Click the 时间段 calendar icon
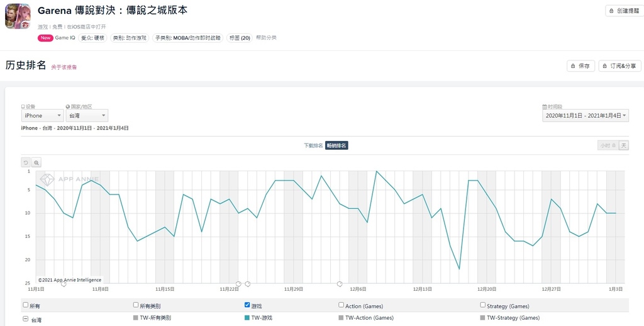The width and height of the screenshot is (644, 326). pyautogui.click(x=545, y=106)
